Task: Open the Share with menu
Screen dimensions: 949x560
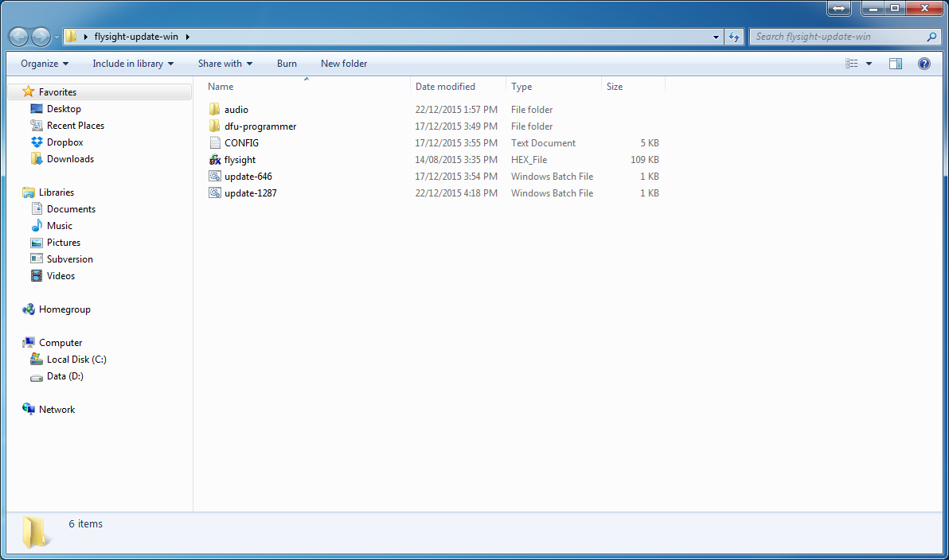Action: click(x=225, y=64)
